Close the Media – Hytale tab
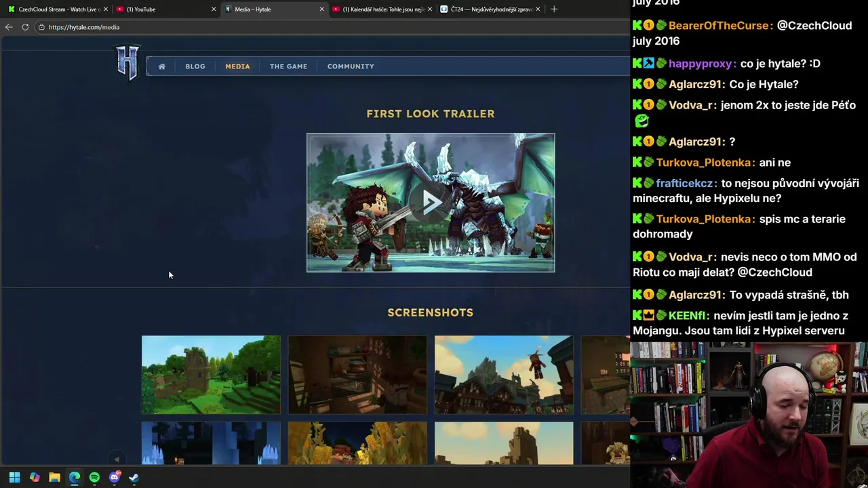This screenshot has height=488, width=868. pyautogui.click(x=321, y=9)
